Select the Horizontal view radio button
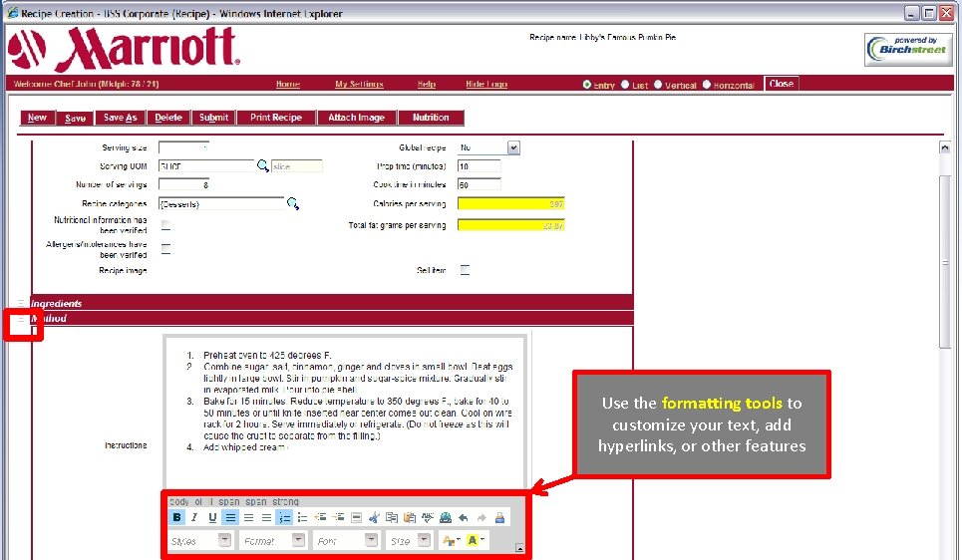 [706, 84]
